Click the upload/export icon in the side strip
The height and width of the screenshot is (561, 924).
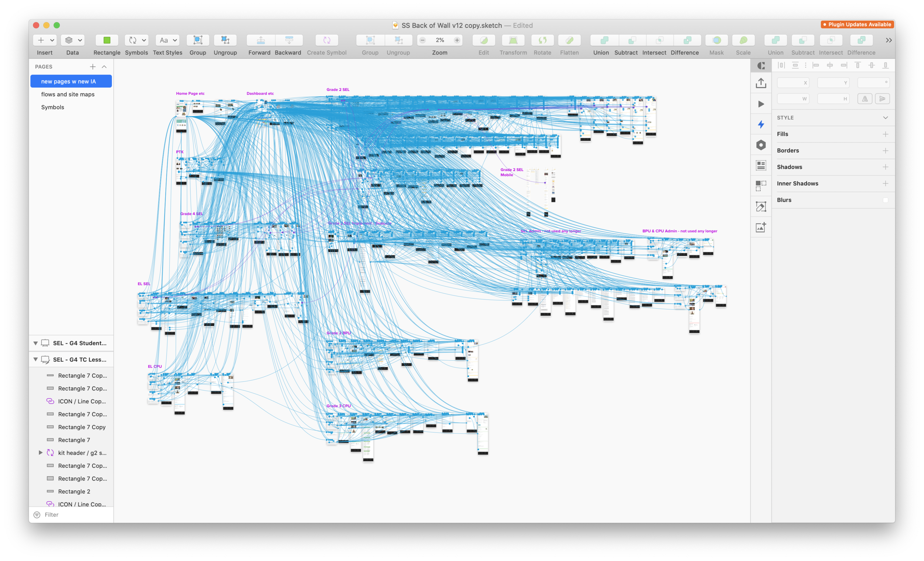tap(761, 83)
